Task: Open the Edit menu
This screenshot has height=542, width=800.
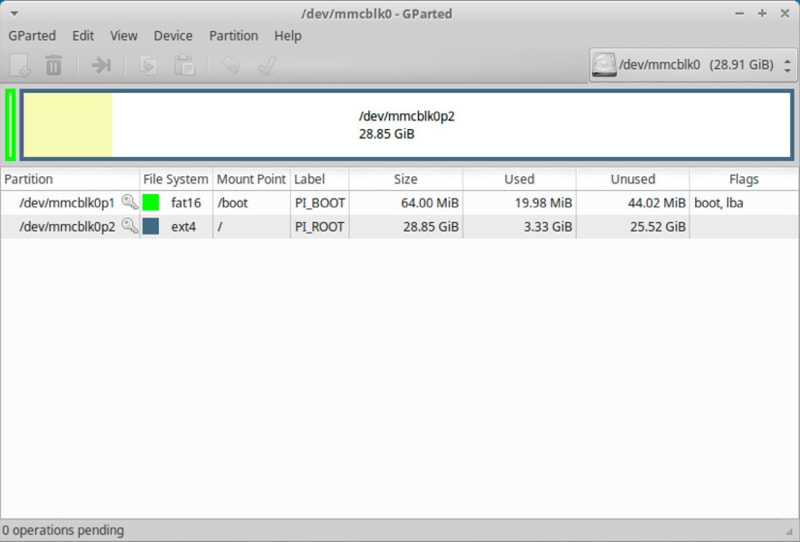Action: [83, 36]
